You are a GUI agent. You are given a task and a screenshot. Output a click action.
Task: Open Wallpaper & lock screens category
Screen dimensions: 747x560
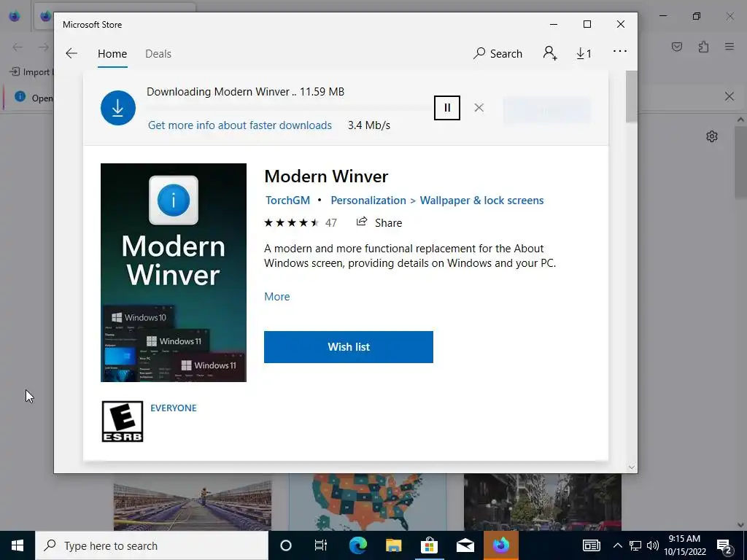481,201
